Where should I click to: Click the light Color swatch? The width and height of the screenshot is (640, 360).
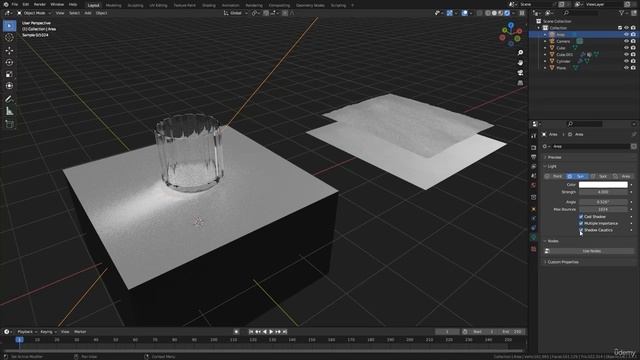coord(603,185)
